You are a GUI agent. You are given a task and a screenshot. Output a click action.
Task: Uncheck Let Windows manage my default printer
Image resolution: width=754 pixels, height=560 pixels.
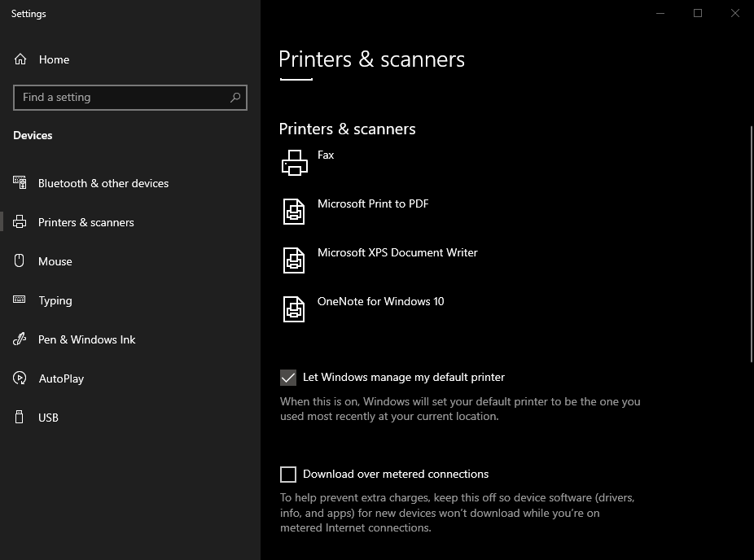coord(288,378)
